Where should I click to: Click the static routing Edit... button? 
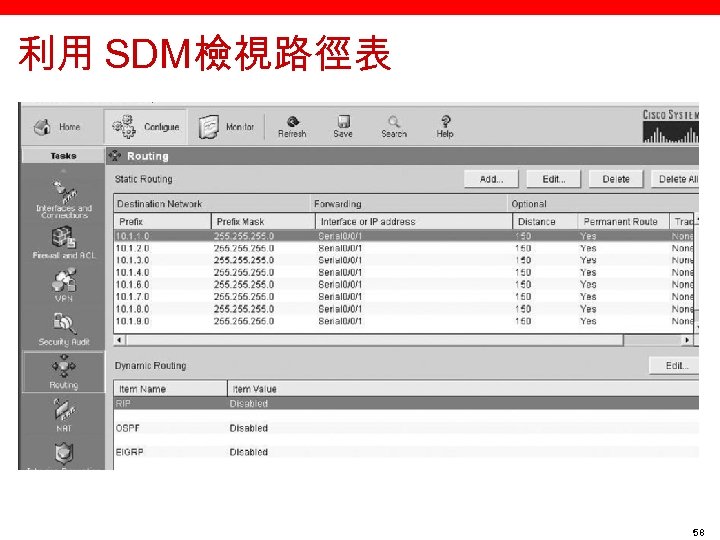tap(554, 179)
